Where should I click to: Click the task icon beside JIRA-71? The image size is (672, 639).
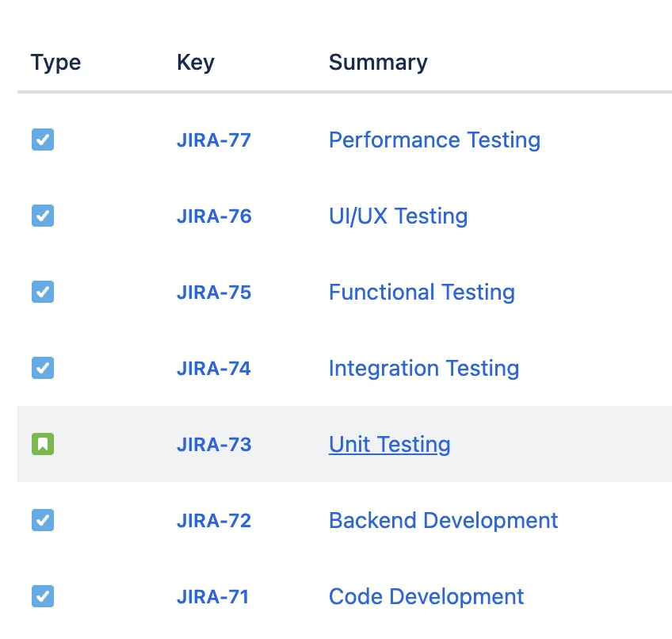[43, 596]
